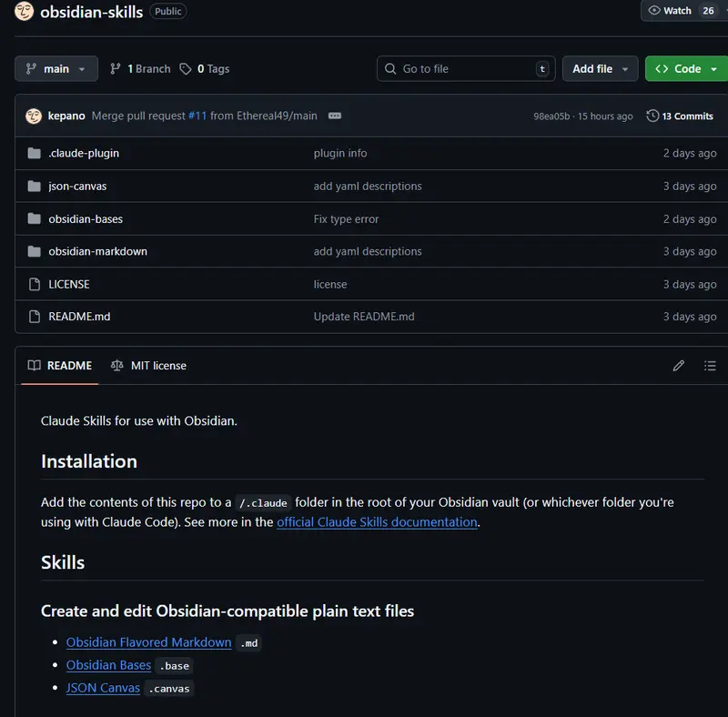
Task: Open the main branch selector dropdown
Action: click(56, 68)
